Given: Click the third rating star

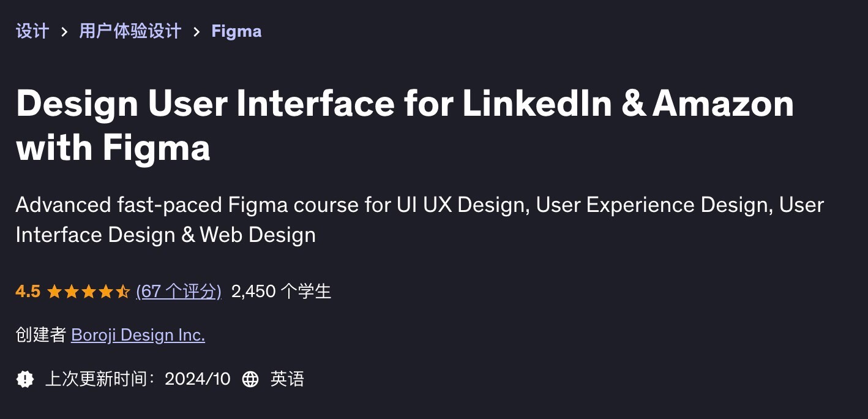Looking at the screenshot, I should [x=89, y=292].
